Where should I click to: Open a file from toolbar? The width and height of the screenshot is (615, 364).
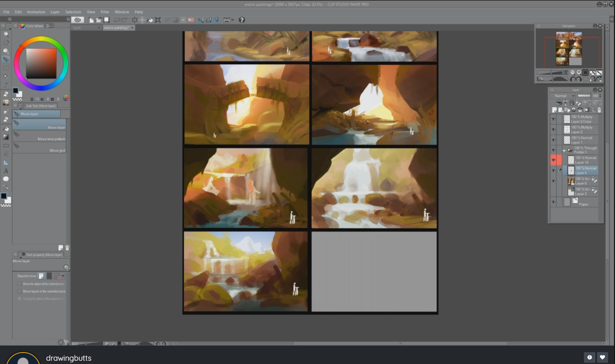(x=99, y=20)
